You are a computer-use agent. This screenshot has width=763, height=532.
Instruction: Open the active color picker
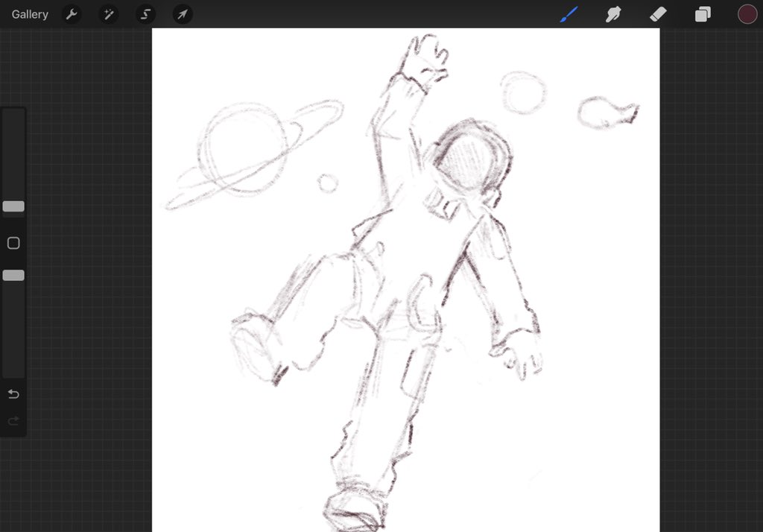pyautogui.click(x=747, y=14)
